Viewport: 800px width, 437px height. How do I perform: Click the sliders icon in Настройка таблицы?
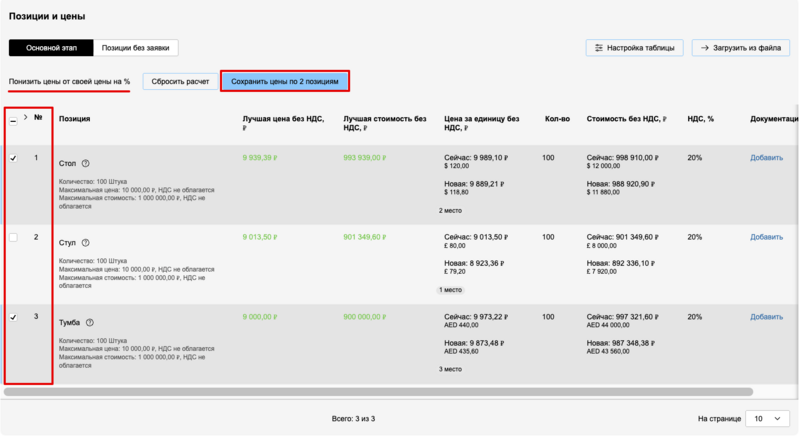599,48
